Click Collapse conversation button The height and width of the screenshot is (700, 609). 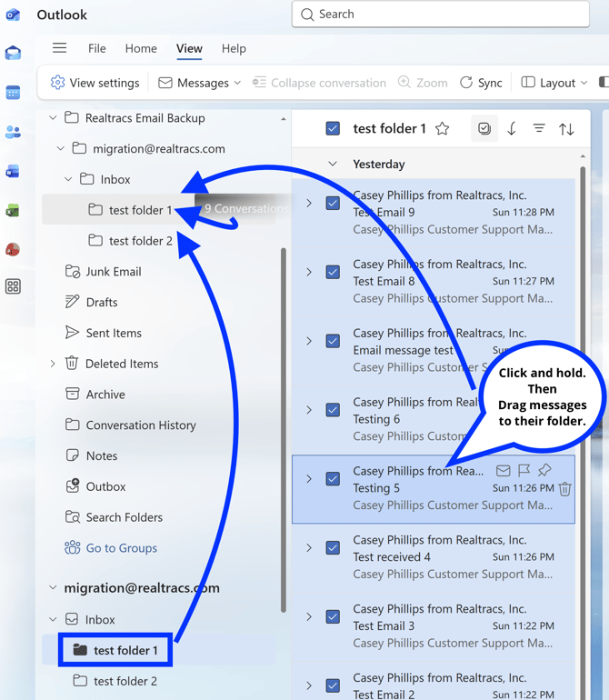coord(319,83)
